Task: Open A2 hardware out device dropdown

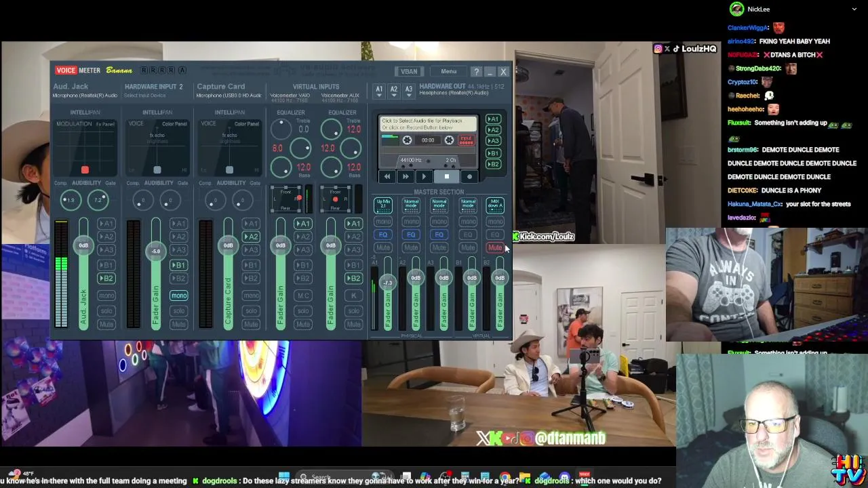Action: click(x=393, y=91)
